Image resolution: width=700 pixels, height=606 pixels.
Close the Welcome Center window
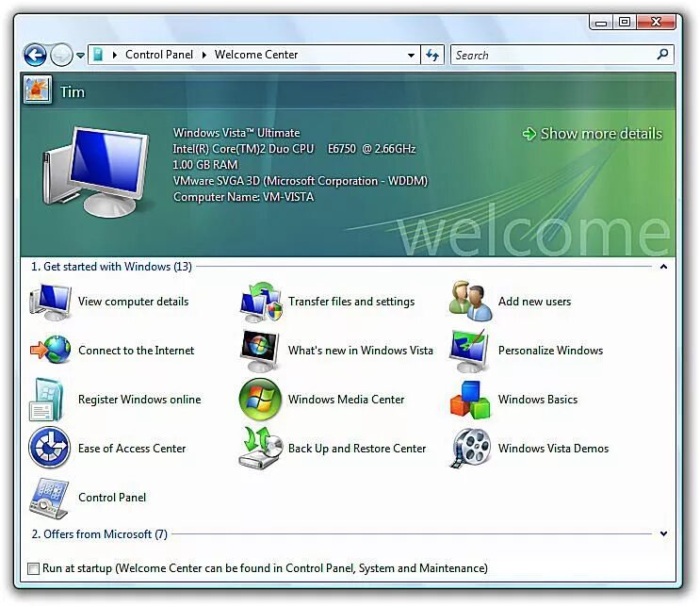(656, 22)
